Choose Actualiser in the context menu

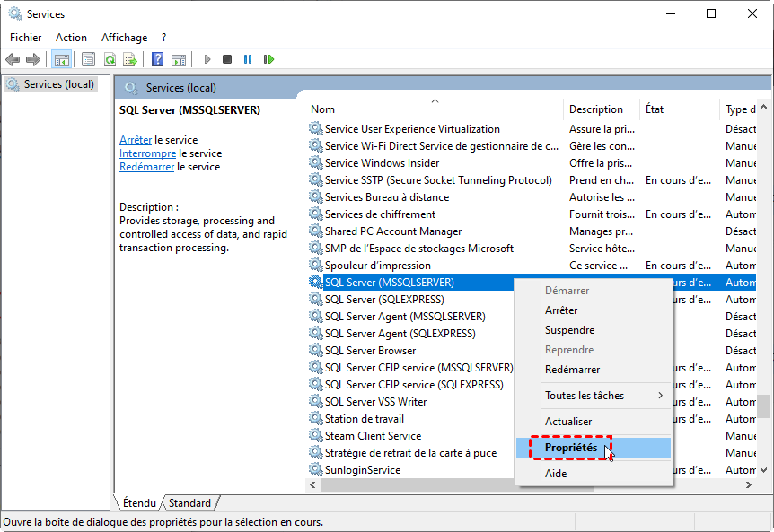(594, 422)
